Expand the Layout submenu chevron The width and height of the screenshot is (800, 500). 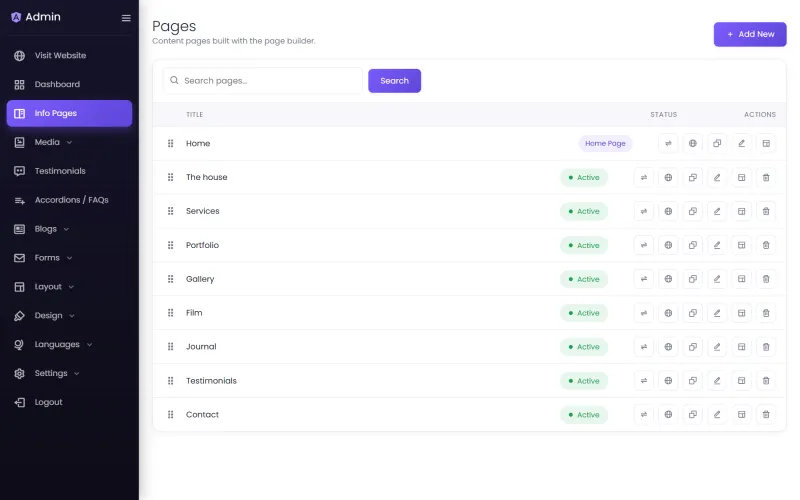(71, 287)
